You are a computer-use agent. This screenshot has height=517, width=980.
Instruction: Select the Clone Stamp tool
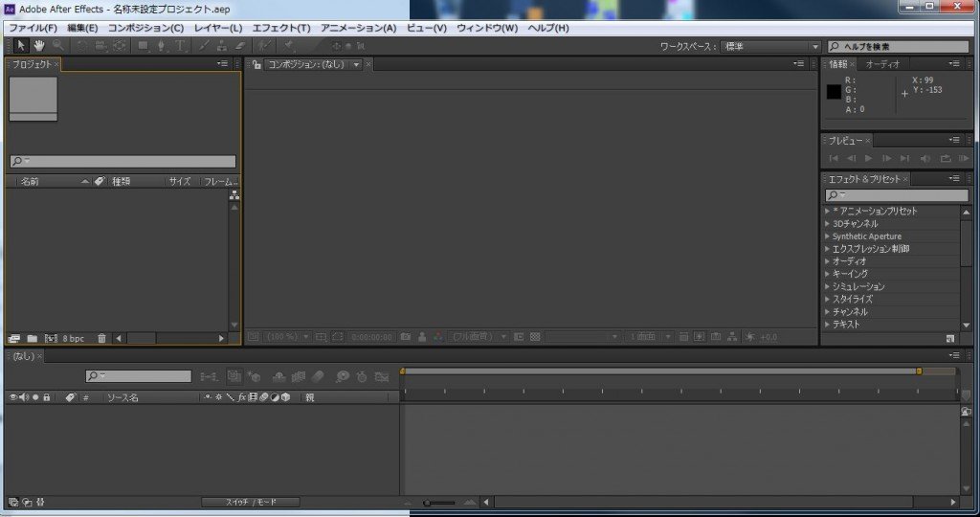(x=222, y=46)
